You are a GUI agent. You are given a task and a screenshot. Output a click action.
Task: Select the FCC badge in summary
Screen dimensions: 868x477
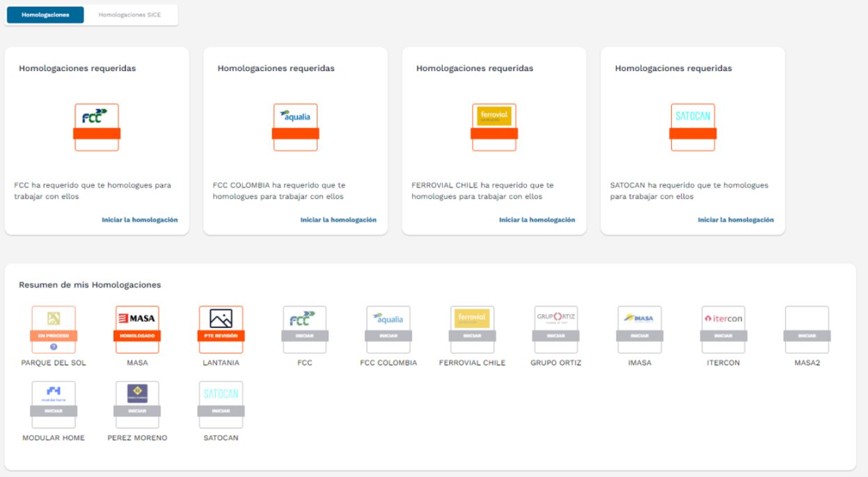[305, 329]
